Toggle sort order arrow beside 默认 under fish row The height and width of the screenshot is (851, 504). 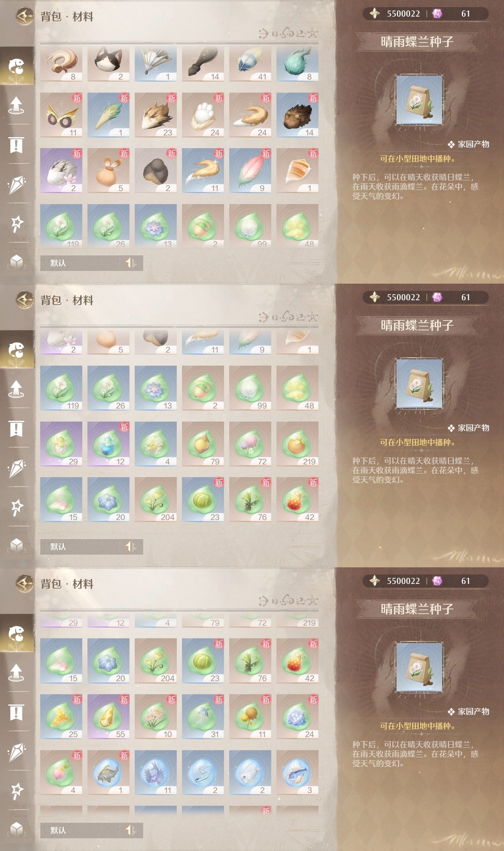pyautogui.click(x=131, y=830)
